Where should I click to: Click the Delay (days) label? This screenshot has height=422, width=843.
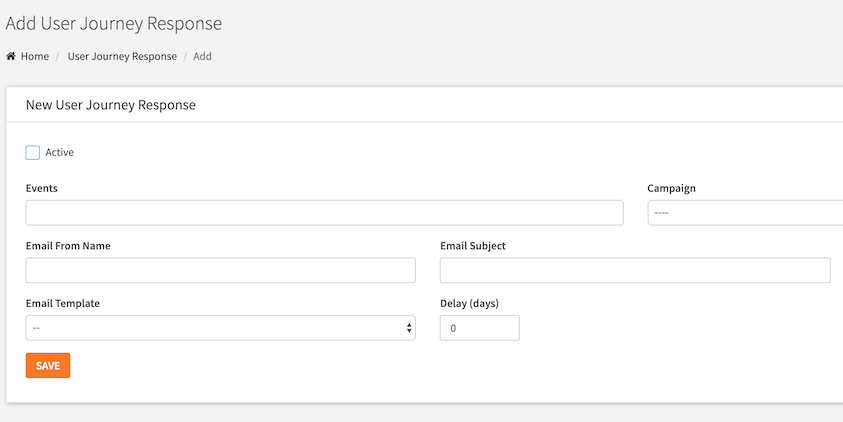(469, 303)
